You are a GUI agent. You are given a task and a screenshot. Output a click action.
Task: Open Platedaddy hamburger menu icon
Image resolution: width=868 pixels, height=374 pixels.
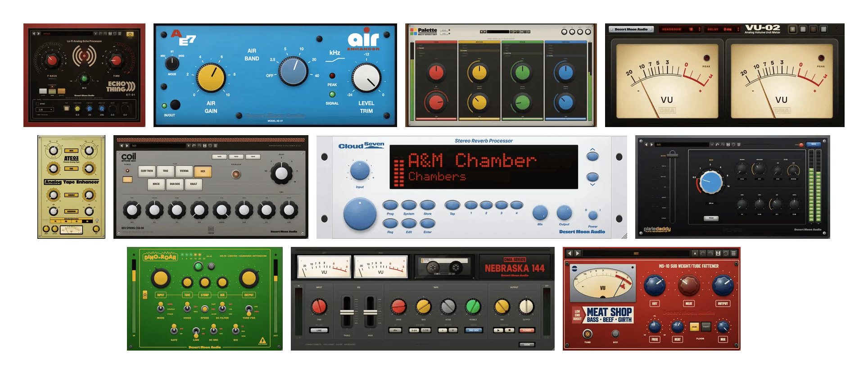pos(739,145)
